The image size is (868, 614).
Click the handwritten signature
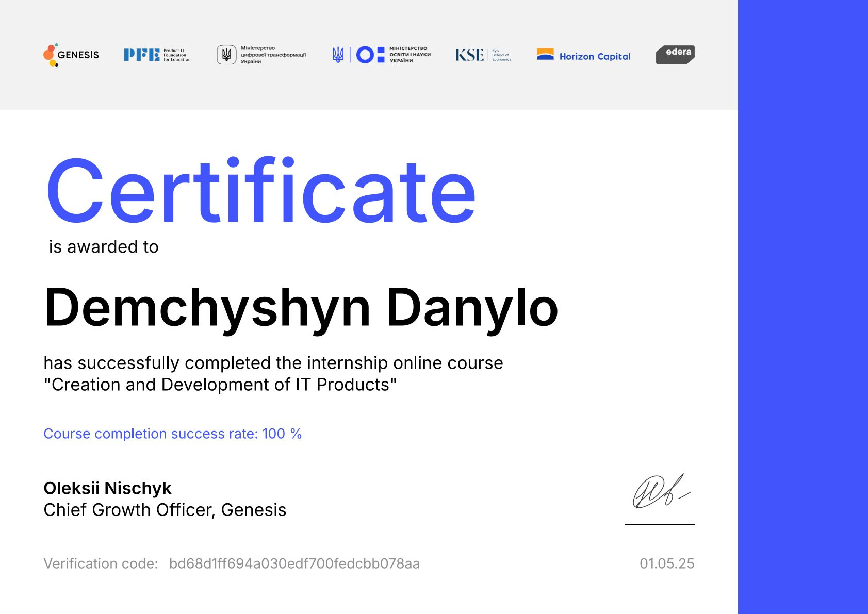(660, 492)
